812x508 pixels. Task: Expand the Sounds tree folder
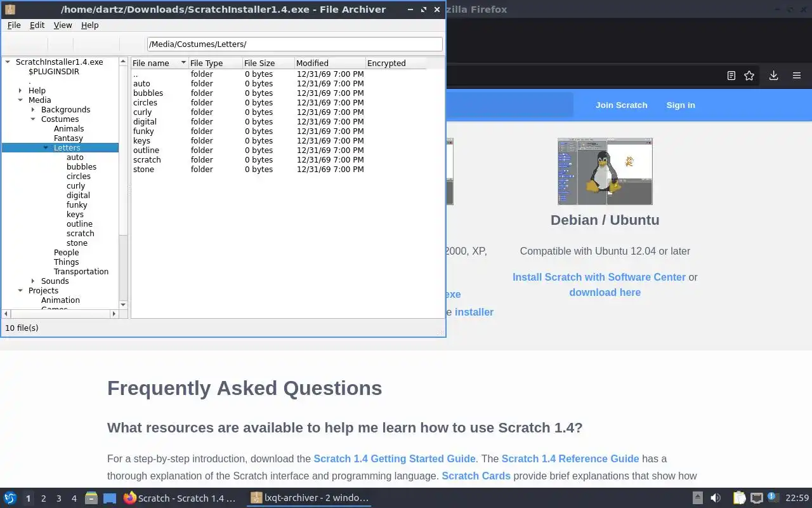coord(33,281)
